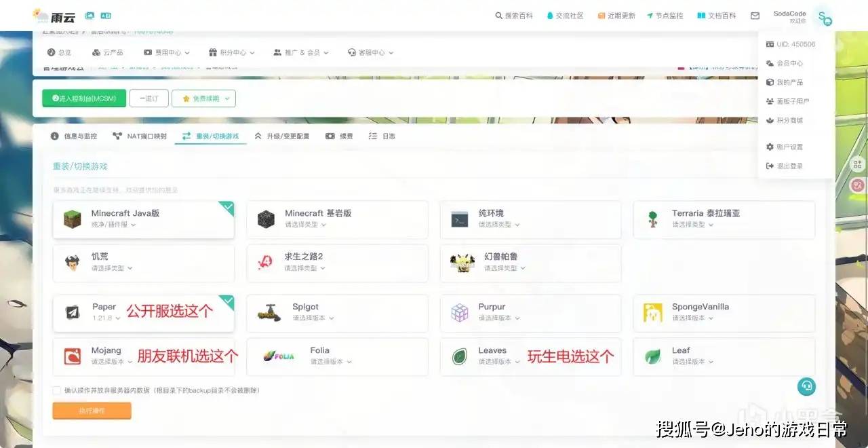Open the 搜索百科 search link

click(514, 16)
